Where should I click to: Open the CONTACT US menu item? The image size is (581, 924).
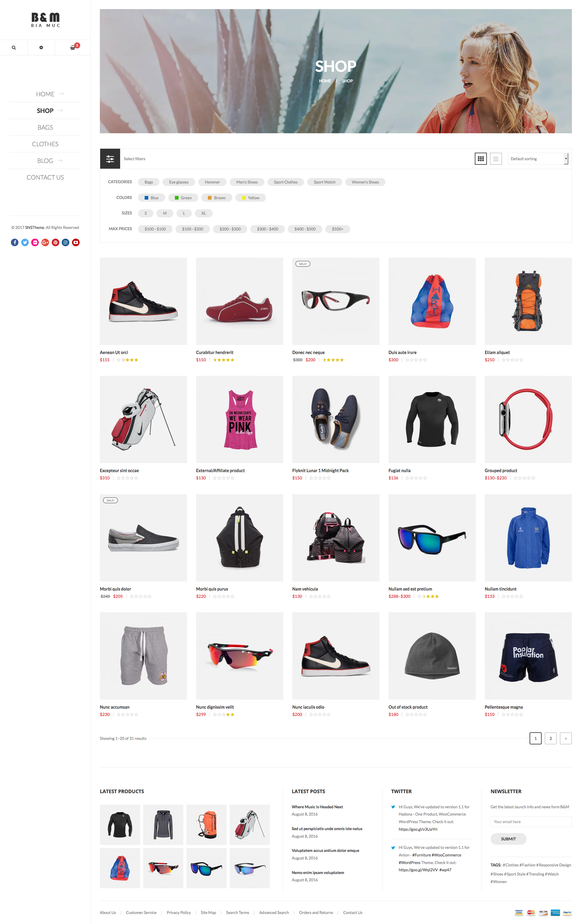point(45,177)
